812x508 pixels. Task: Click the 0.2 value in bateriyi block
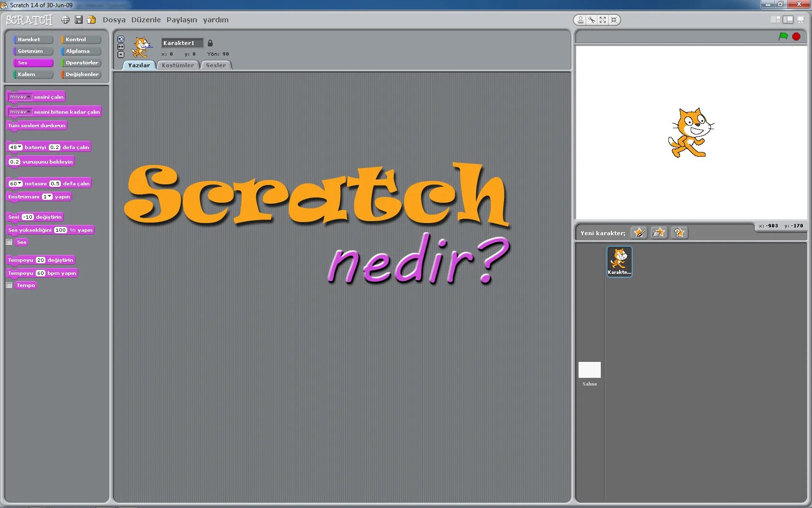(55, 148)
